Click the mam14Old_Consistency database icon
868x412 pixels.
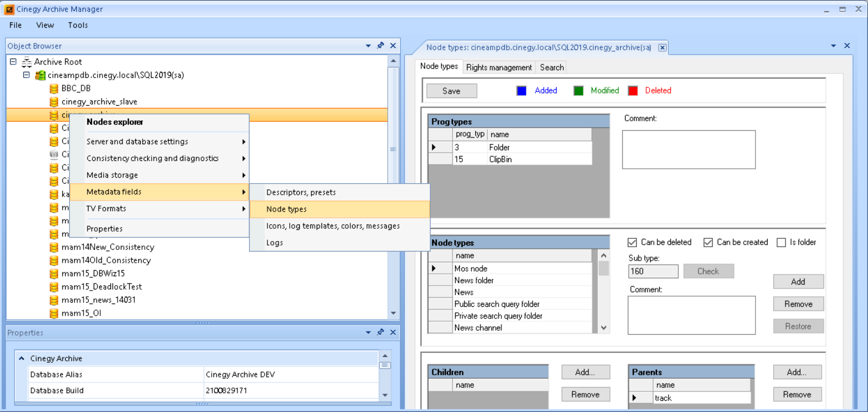[x=54, y=261]
